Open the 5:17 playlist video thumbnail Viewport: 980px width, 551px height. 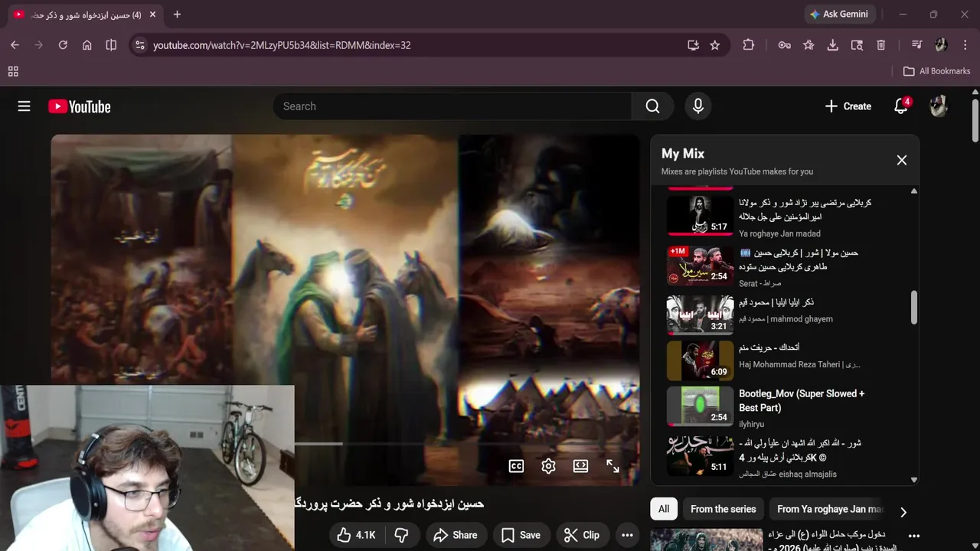click(x=700, y=215)
